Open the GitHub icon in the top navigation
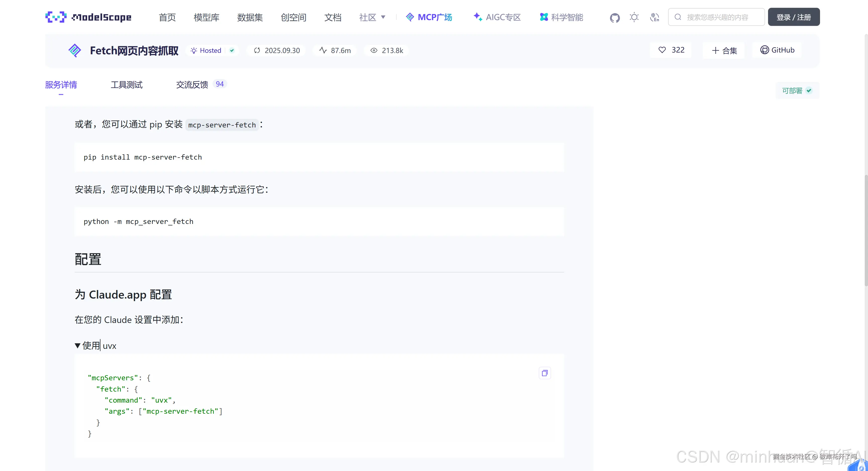This screenshot has height=471, width=868. coord(615,18)
